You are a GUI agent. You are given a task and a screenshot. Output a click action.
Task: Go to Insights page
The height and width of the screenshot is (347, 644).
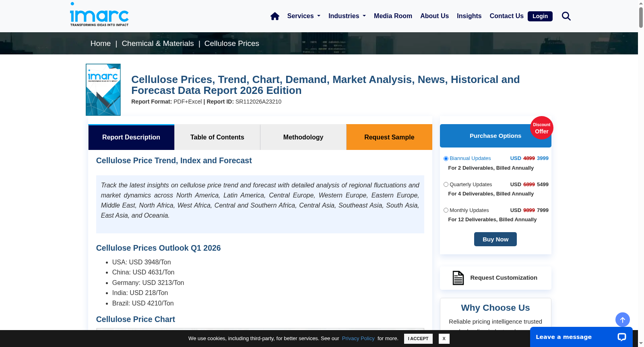coord(469,16)
